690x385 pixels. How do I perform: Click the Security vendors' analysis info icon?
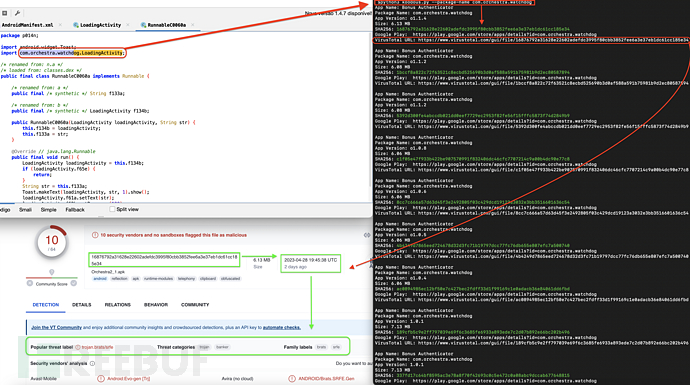pyautogui.click(x=92, y=363)
